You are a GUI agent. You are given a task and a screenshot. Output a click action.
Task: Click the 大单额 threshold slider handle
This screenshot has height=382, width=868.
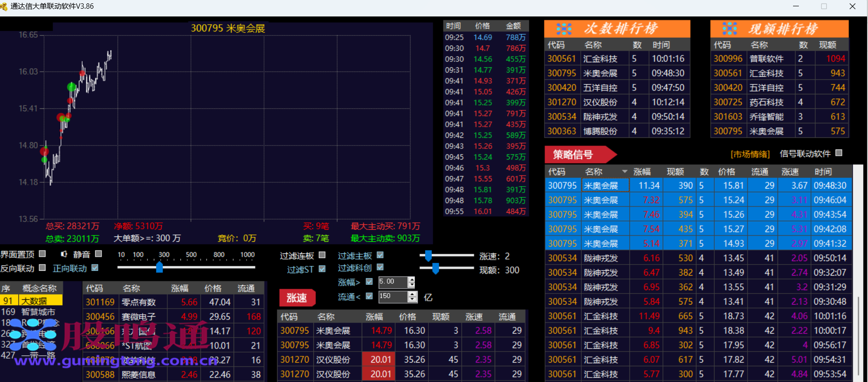pyautogui.click(x=160, y=267)
